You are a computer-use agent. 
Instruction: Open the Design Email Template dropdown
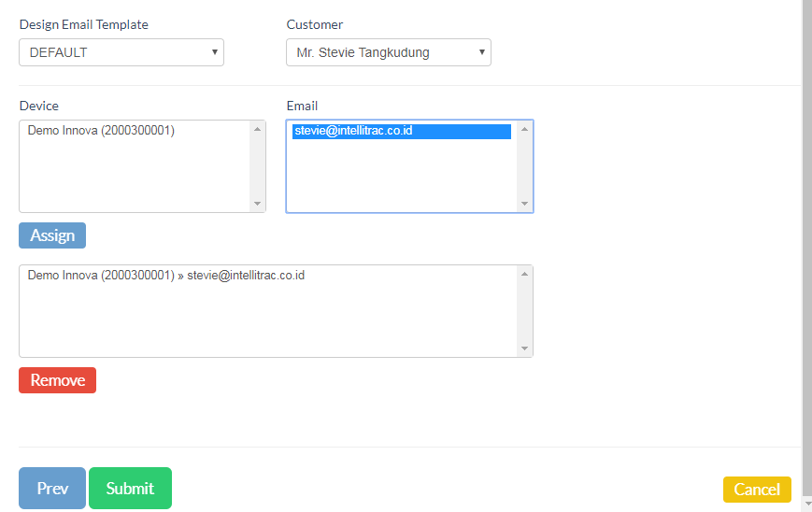tap(121, 52)
